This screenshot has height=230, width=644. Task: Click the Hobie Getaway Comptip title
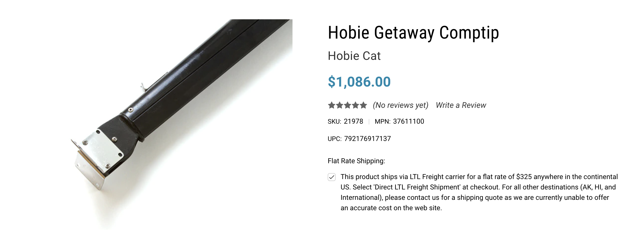[x=413, y=33]
